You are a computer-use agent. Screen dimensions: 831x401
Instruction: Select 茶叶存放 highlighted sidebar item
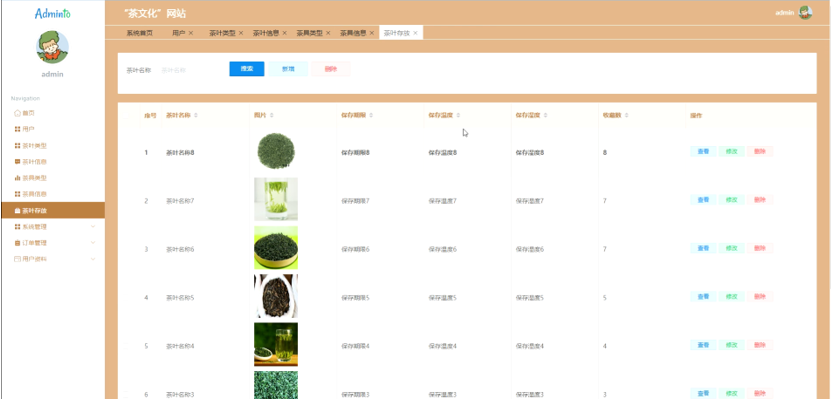[x=53, y=210]
